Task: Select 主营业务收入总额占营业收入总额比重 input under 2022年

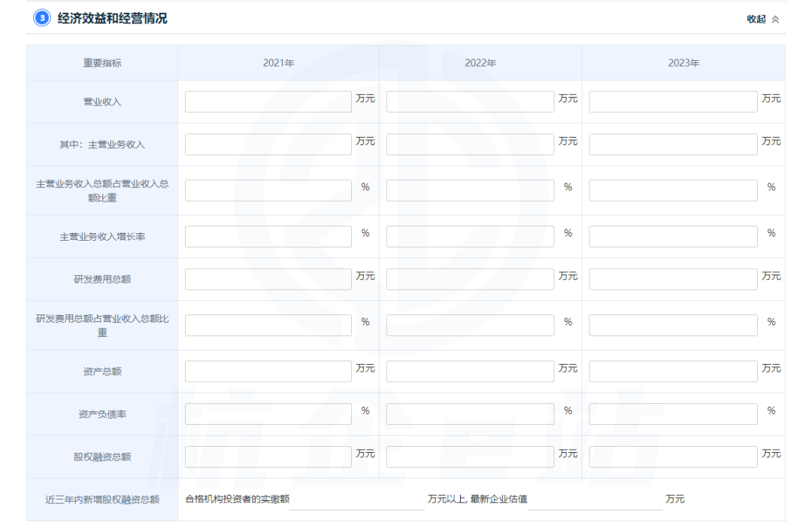Action: coord(470,191)
